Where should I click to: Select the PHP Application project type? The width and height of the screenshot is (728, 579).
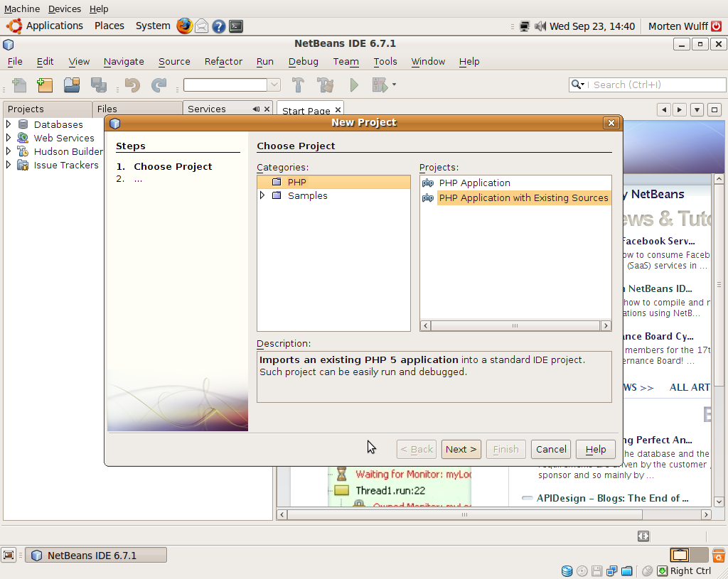474,183
